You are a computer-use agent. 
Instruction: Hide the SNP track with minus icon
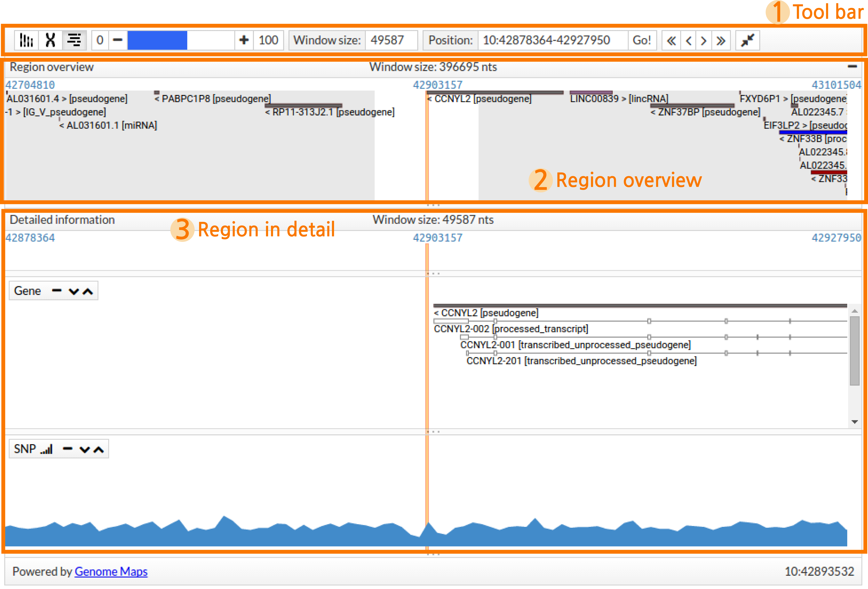click(68, 449)
